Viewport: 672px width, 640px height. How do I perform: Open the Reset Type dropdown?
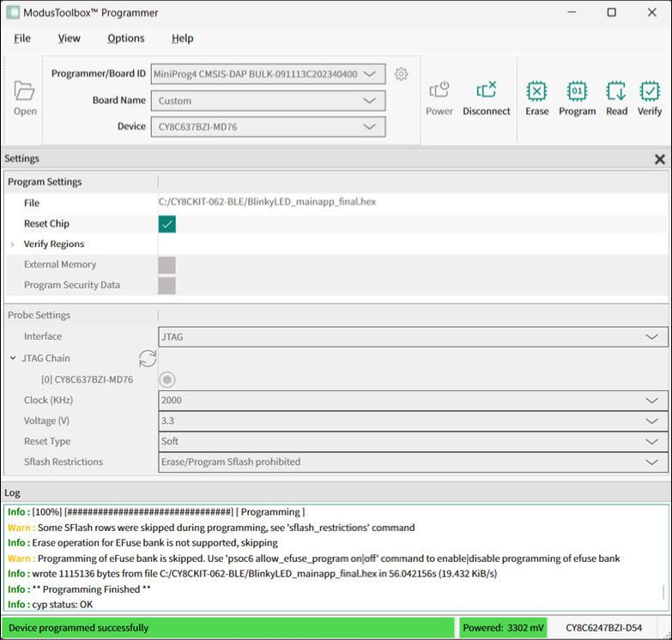pos(413,441)
